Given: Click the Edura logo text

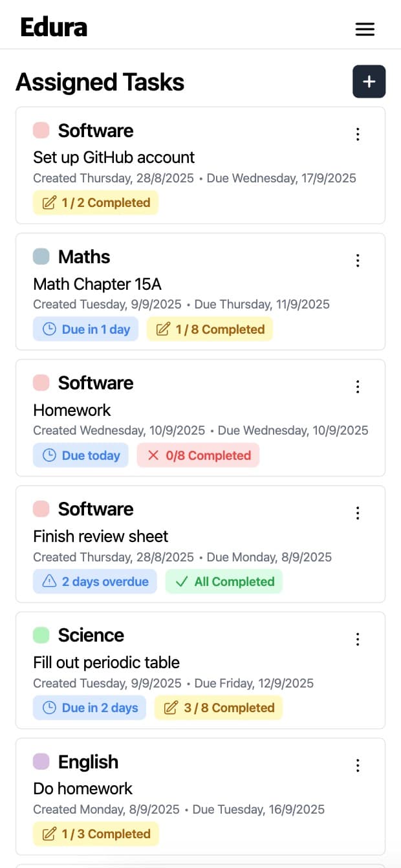Looking at the screenshot, I should point(54,27).
